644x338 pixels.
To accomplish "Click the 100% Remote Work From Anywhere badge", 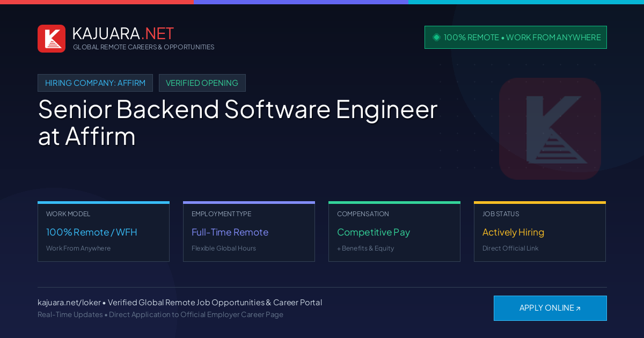I will pos(516,38).
